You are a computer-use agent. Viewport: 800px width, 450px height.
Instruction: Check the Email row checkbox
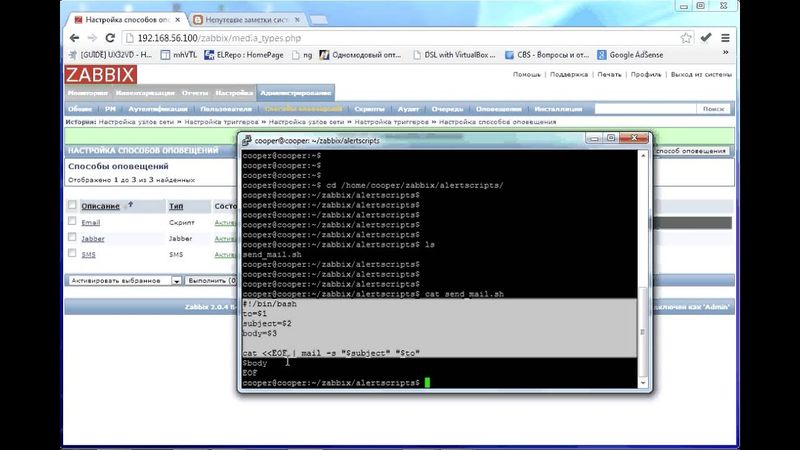click(72, 221)
